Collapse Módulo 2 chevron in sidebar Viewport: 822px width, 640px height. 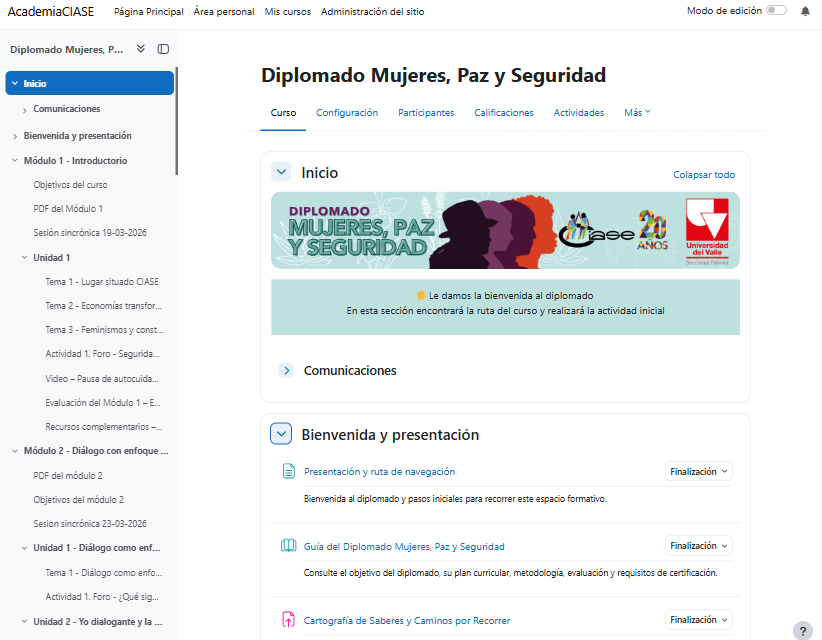tap(15, 451)
